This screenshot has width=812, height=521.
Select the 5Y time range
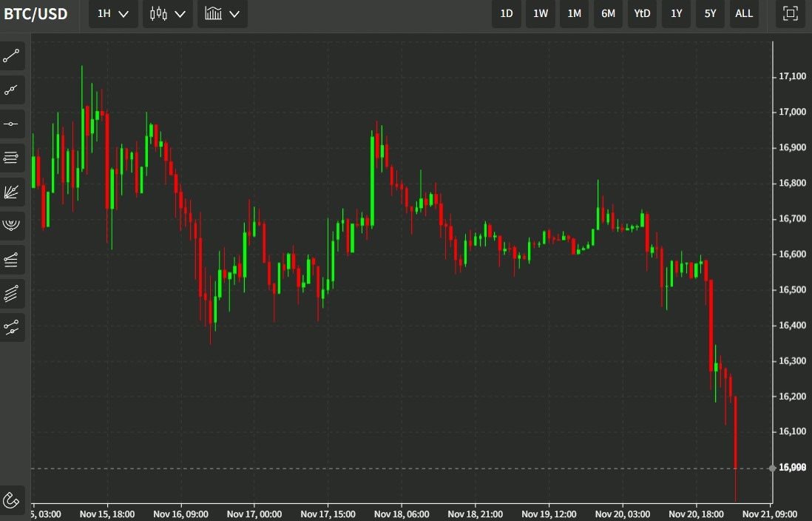[710, 13]
